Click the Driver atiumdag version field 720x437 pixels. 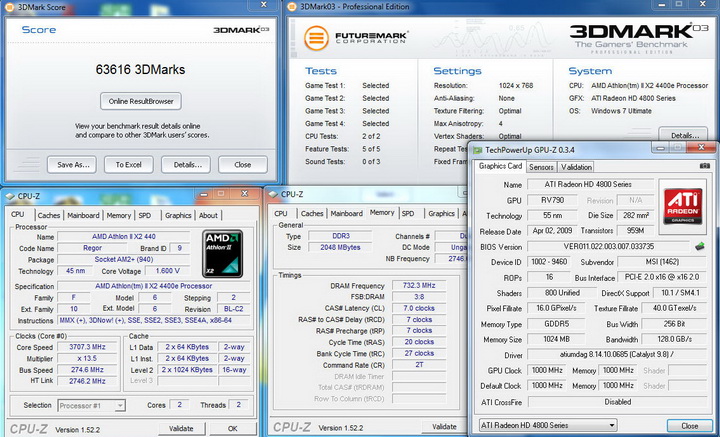pyautogui.click(x=617, y=354)
